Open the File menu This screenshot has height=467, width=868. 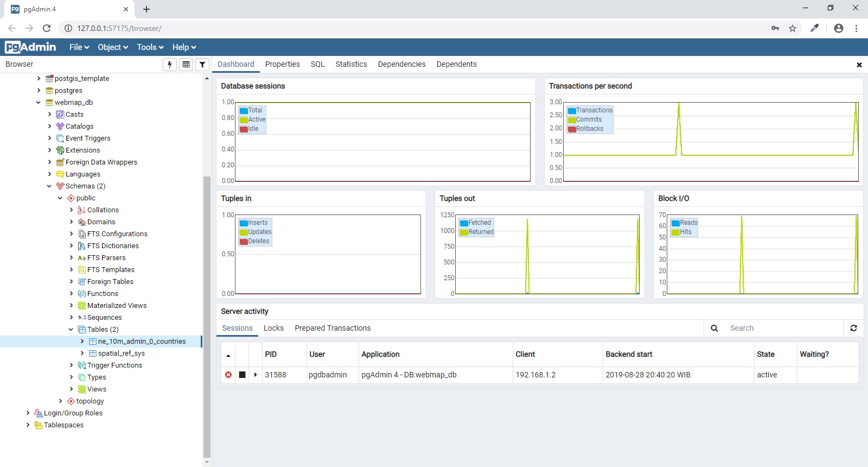click(x=79, y=47)
